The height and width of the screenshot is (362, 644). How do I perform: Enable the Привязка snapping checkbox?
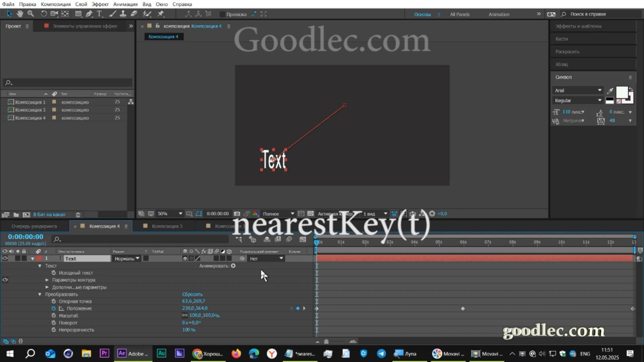point(223,14)
